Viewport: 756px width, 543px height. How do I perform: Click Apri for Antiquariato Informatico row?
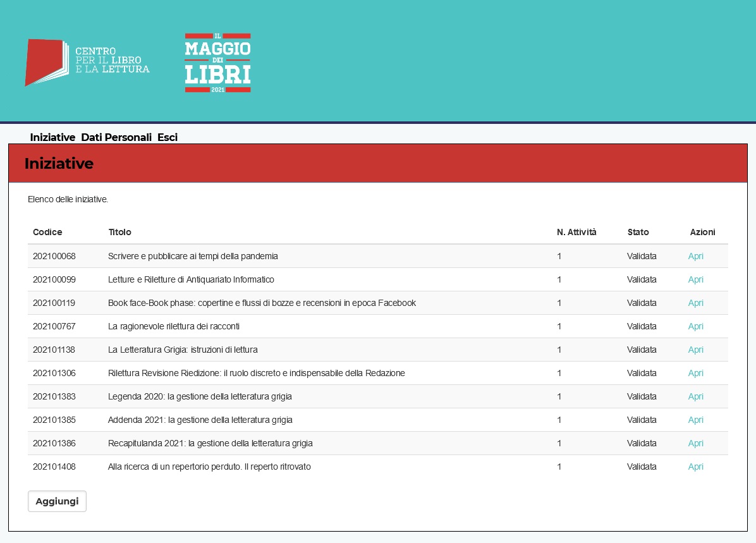coord(695,279)
